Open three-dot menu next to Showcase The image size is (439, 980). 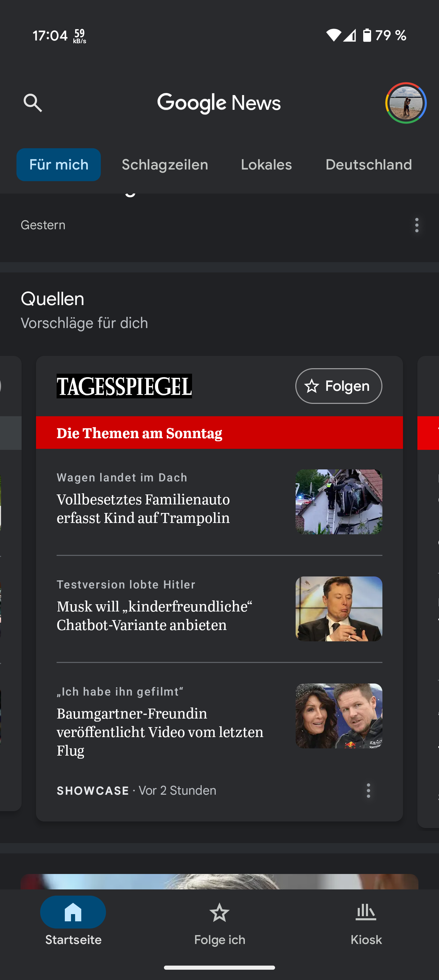pos(368,791)
